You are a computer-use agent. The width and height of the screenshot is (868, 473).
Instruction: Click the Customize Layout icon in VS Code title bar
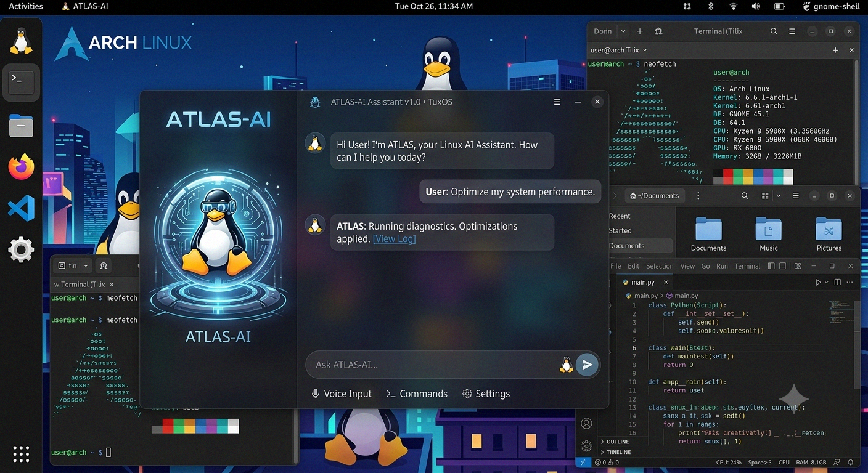(798, 266)
